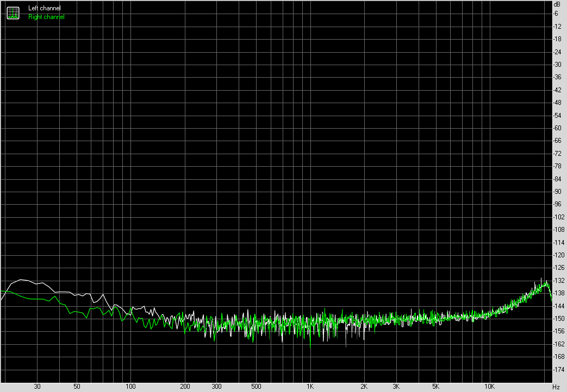Click the -60 dB axis value

point(558,128)
